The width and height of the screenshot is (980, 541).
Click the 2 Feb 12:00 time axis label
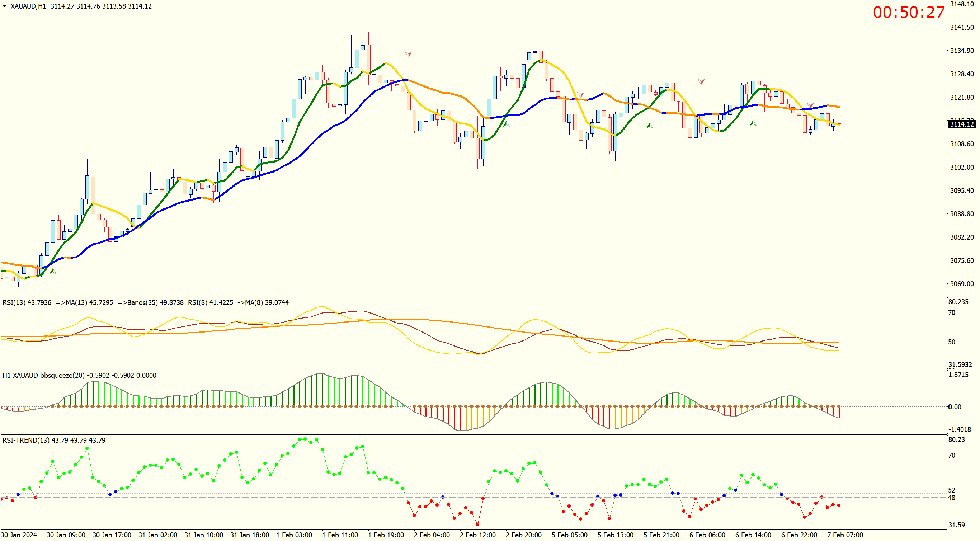pyautogui.click(x=477, y=535)
